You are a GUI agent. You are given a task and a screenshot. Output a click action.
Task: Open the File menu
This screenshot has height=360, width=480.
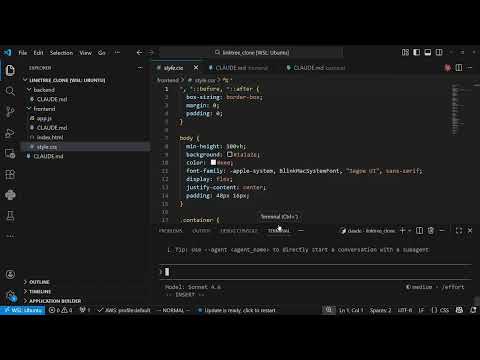(23, 53)
